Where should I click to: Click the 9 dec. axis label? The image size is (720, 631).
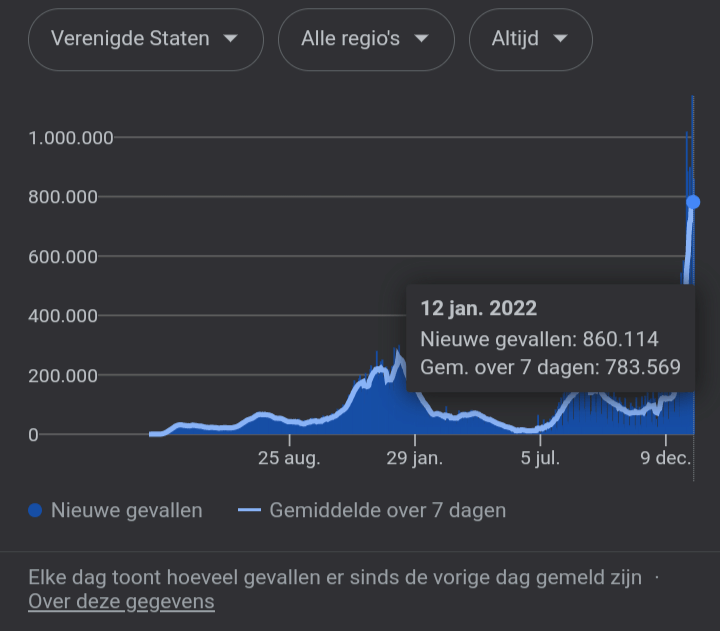point(665,458)
